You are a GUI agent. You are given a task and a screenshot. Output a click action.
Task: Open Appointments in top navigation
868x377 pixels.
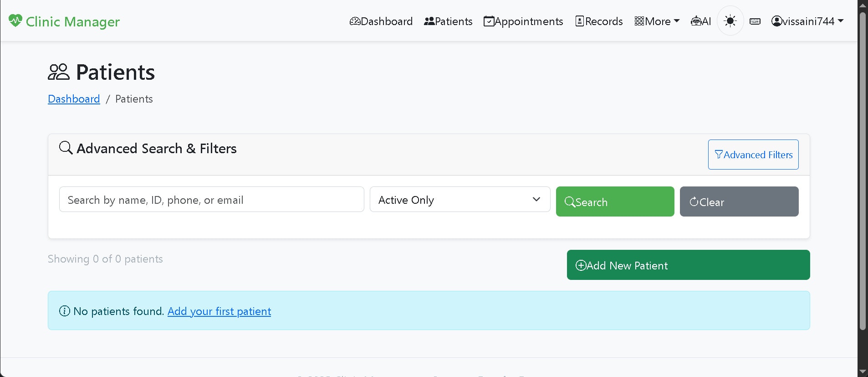pos(523,21)
